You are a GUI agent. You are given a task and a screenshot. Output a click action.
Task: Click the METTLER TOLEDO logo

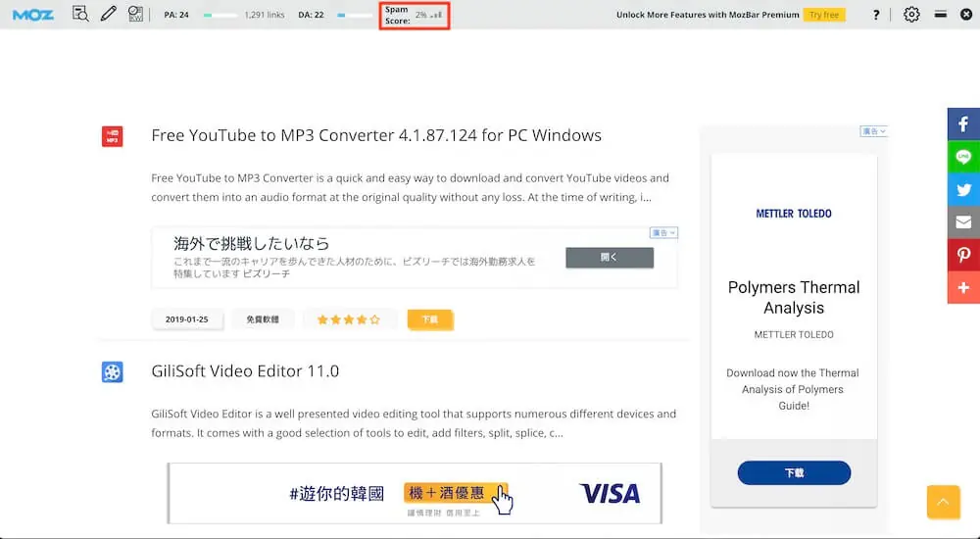pos(794,214)
